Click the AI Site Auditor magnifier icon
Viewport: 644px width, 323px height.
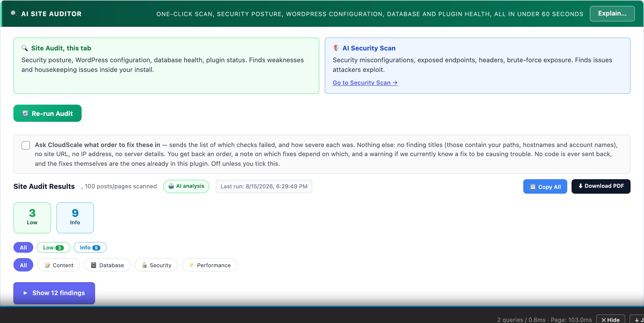click(x=14, y=14)
